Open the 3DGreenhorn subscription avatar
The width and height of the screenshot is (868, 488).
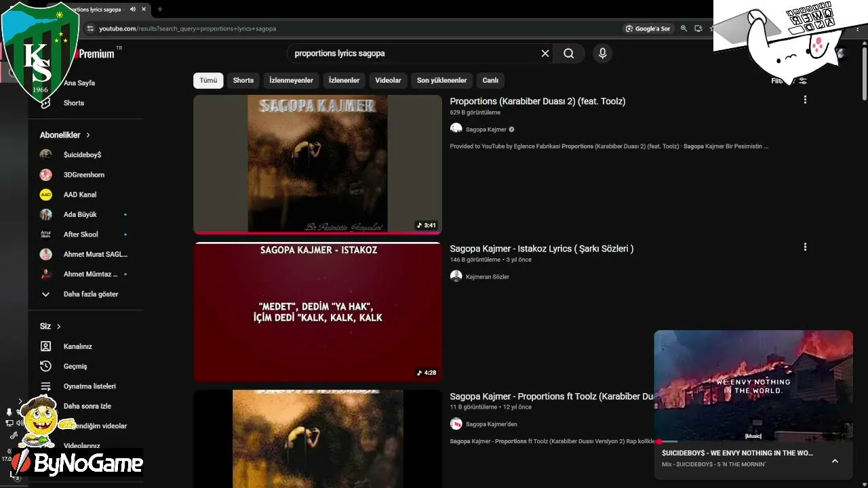point(45,175)
